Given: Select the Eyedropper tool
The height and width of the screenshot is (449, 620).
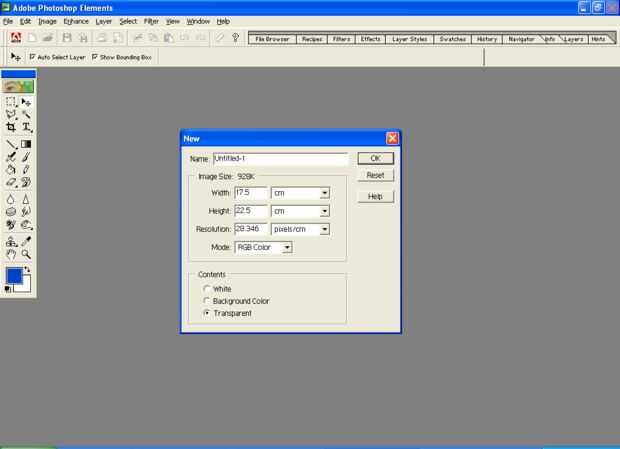Looking at the screenshot, I should pos(26,241).
